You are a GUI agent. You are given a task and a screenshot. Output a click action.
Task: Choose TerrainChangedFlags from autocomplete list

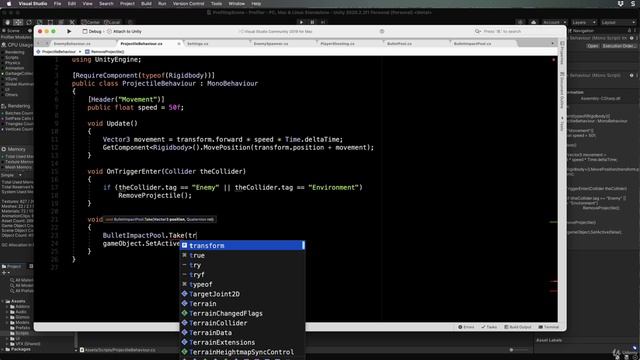(242, 313)
